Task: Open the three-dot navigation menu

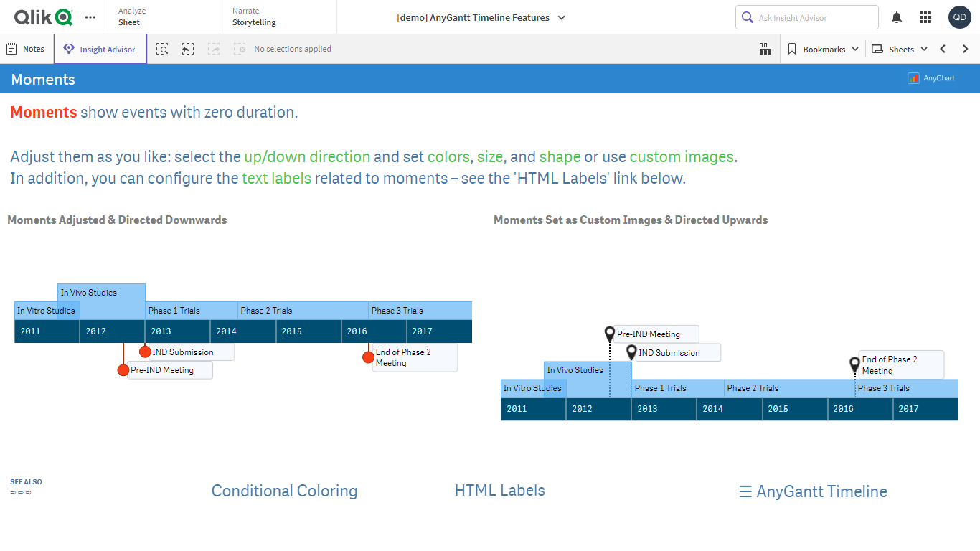Action: click(x=90, y=17)
